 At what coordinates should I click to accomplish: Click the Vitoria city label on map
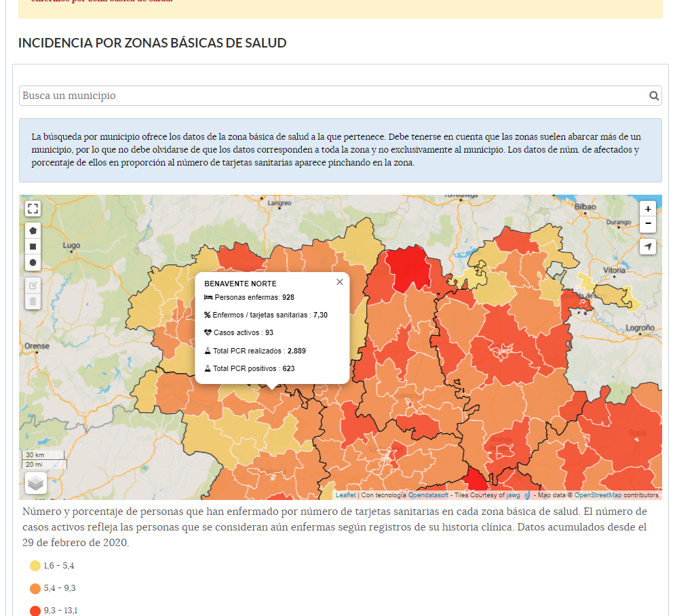click(614, 270)
